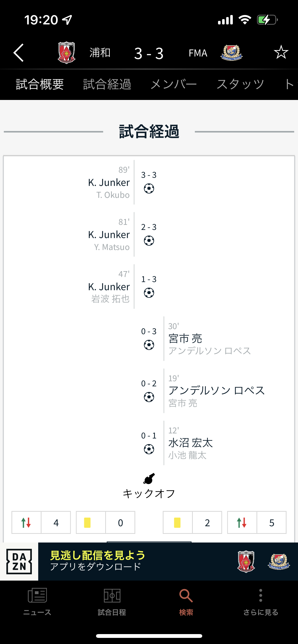Open the メンバー tab

coord(173,84)
